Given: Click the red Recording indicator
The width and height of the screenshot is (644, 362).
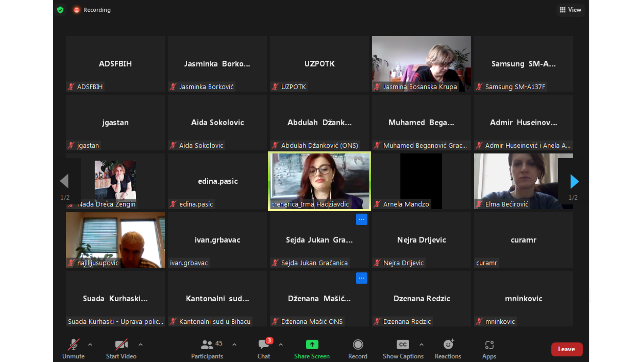Looking at the screenshot, I should [92, 10].
